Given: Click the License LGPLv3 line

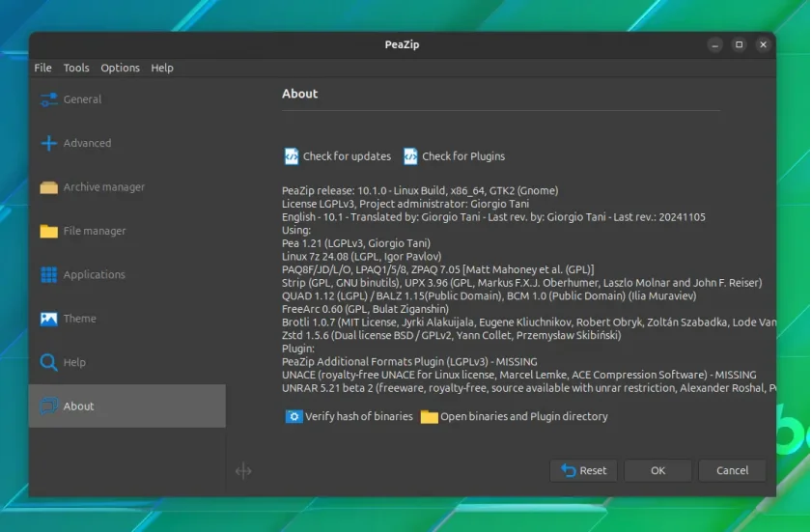Looking at the screenshot, I should pyautogui.click(x=405, y=204).
